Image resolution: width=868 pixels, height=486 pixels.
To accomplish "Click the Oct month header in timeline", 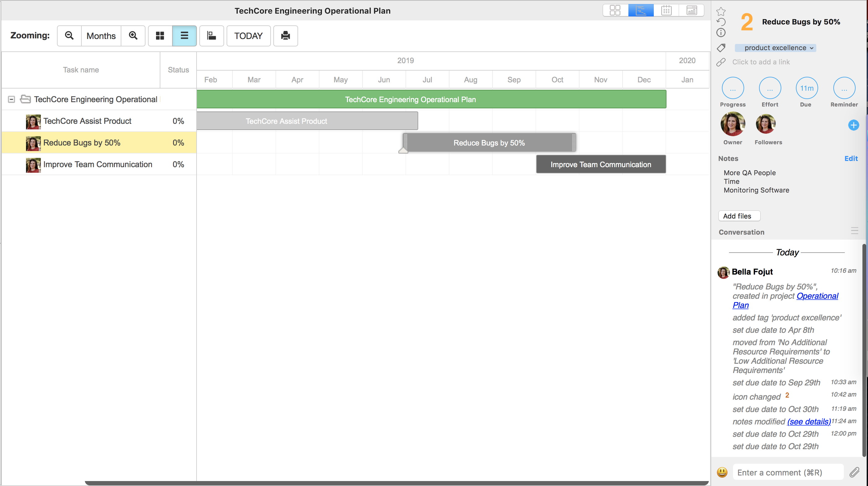I will tap(557, 80).
